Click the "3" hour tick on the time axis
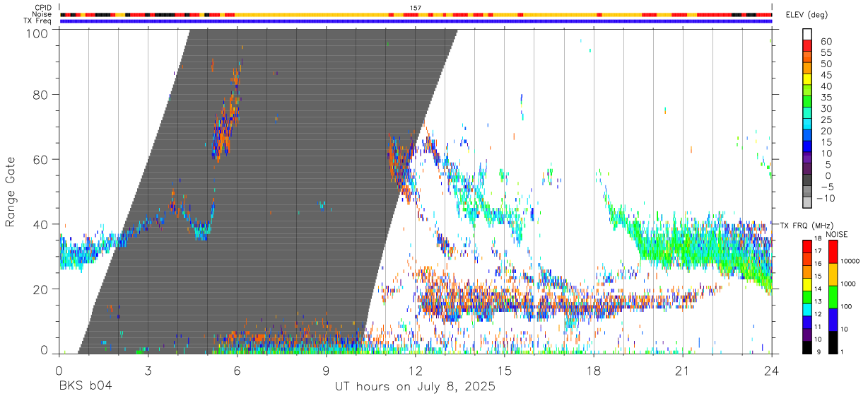The image size is (868, 401). coord(148,370)
